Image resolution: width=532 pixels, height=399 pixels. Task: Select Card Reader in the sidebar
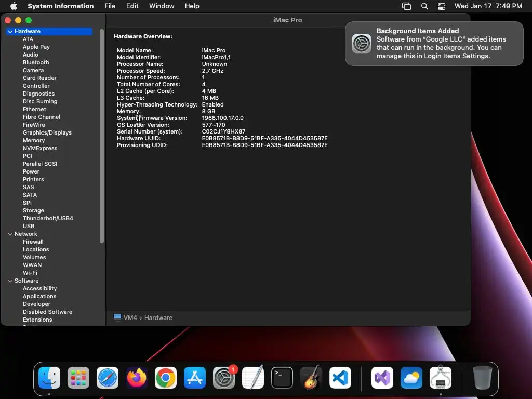pos(39,78)
